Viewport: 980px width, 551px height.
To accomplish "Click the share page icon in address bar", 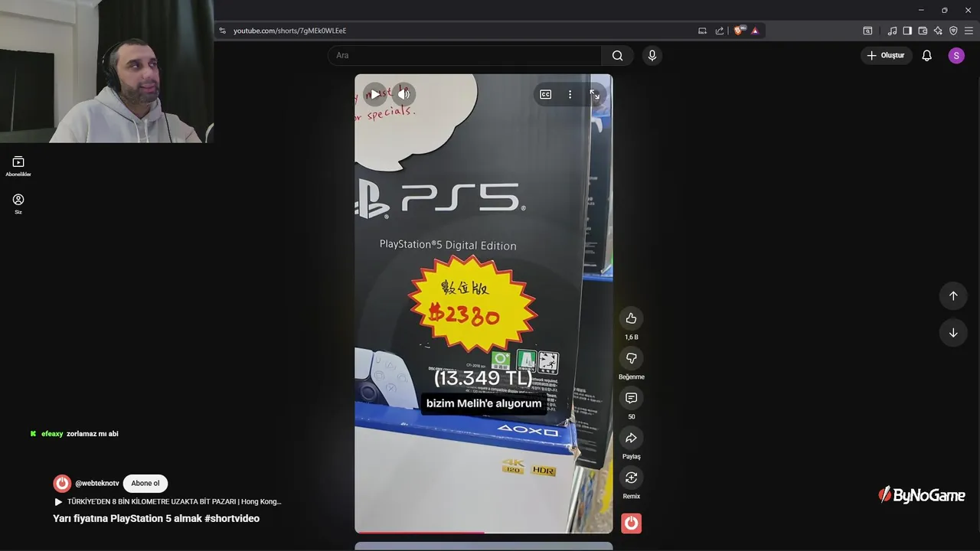I will click(720, 31).
